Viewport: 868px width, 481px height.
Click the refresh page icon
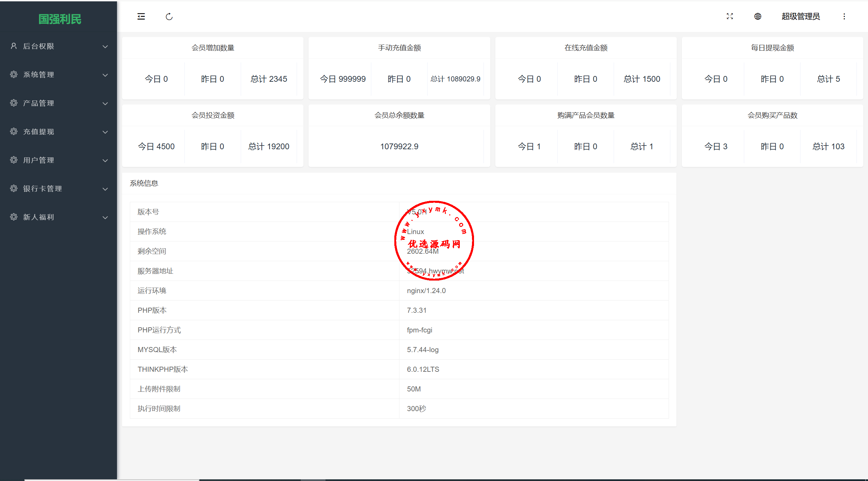[x=169, y=16]
